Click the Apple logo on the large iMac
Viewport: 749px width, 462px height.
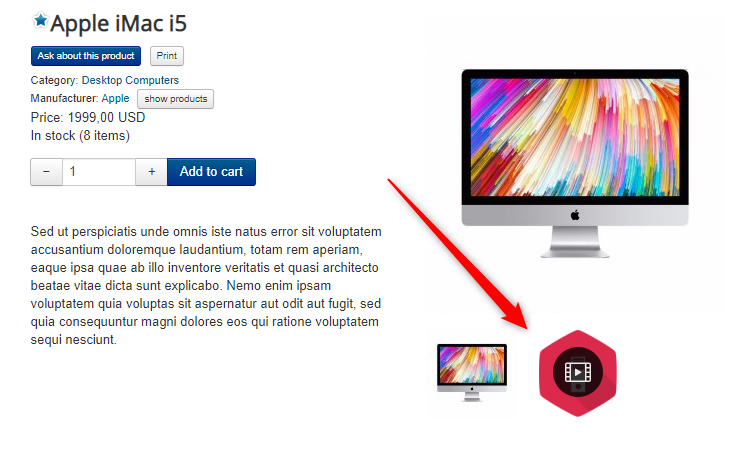click(575, 215)
